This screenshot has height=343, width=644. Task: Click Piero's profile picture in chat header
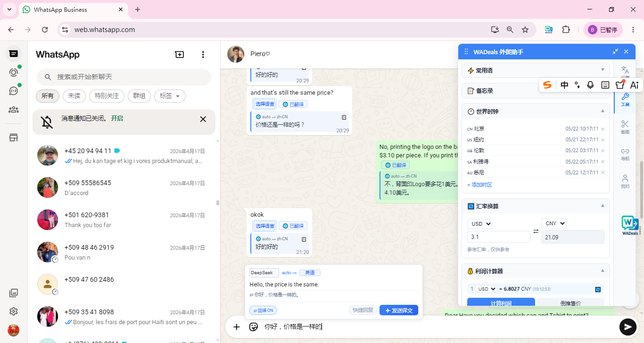pos(236,54)
